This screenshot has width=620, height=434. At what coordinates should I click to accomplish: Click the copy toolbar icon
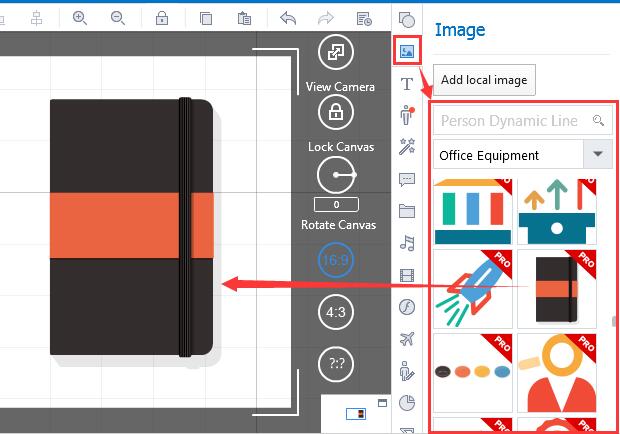pyautogui.click(x=206, y=18)
